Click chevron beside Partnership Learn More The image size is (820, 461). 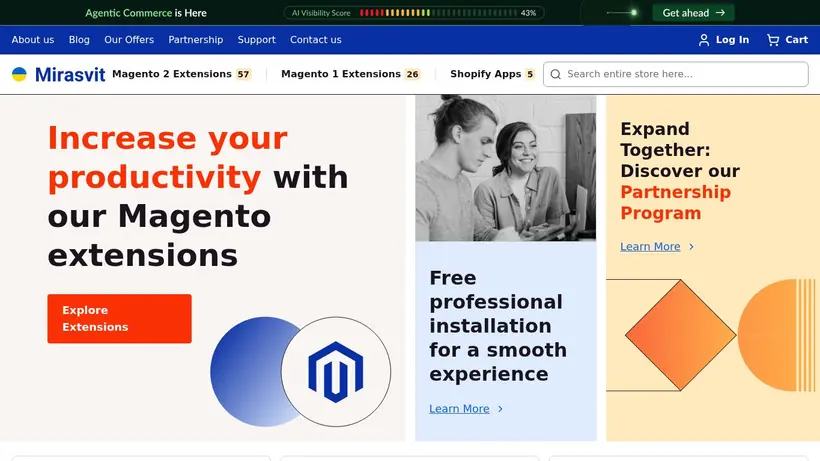pos(691,247)
